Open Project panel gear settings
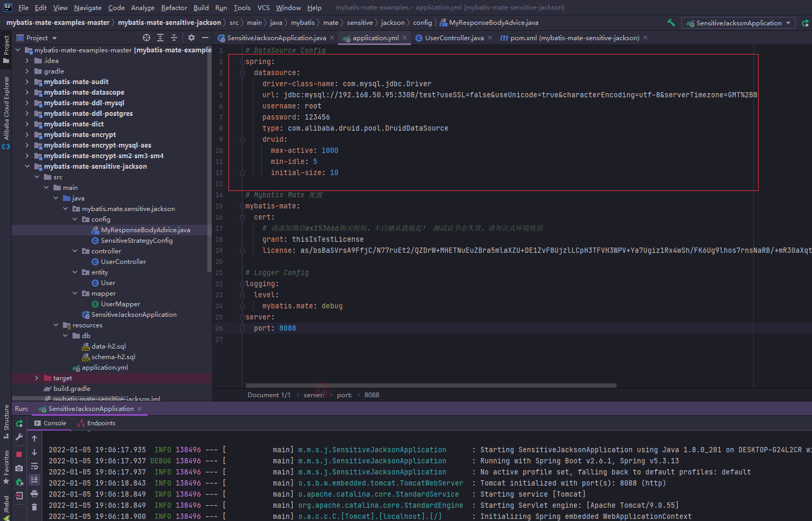 (x=191, y=38)
